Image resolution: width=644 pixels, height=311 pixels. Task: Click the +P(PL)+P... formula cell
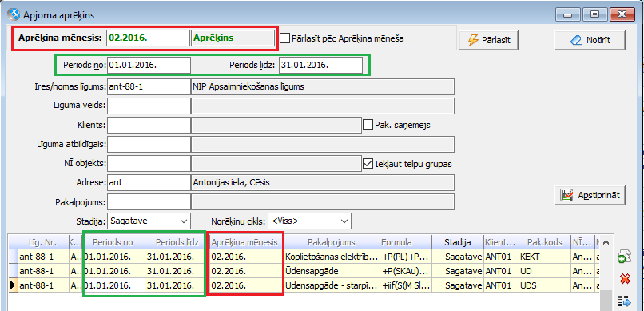pyautogui.click(x=406, y=257)
